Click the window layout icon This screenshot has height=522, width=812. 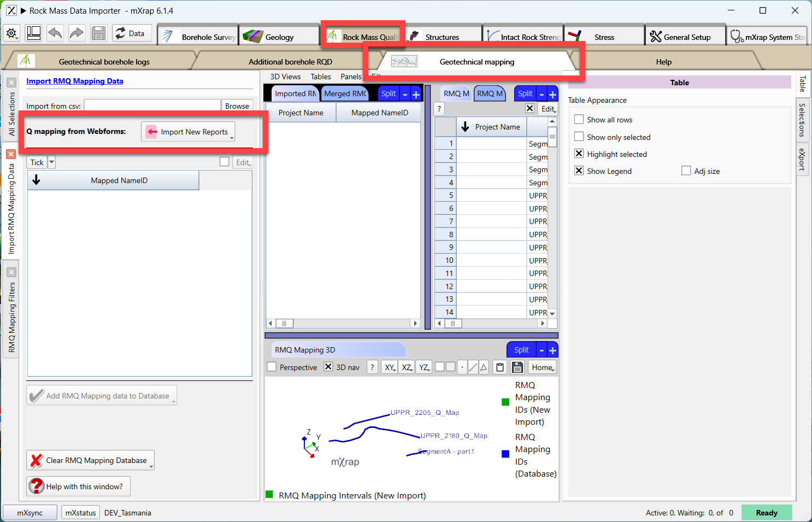(33, 33)
